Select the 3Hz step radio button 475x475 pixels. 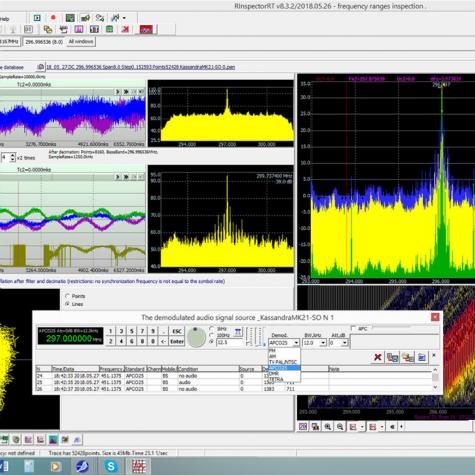[211, 329]
